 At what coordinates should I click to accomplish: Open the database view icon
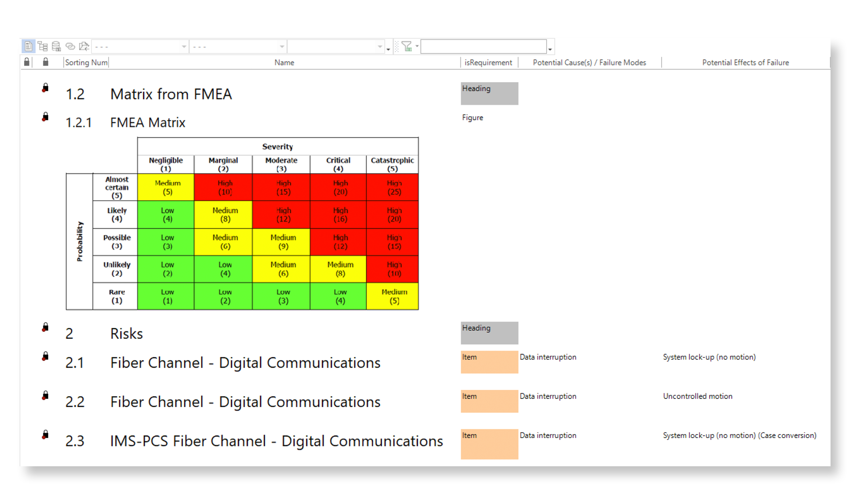[56, 46]
